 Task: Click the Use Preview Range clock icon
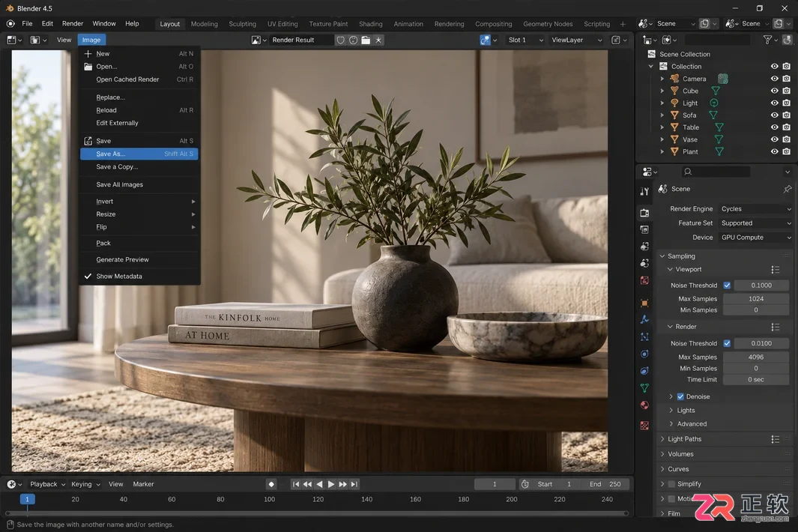(525, 484)
